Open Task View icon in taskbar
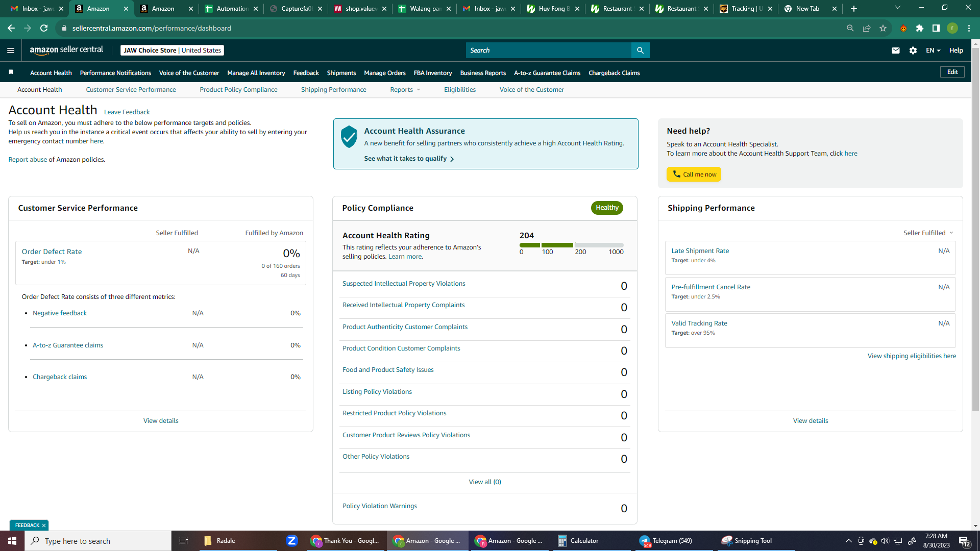980x551 pixels. tap(184, 541)
